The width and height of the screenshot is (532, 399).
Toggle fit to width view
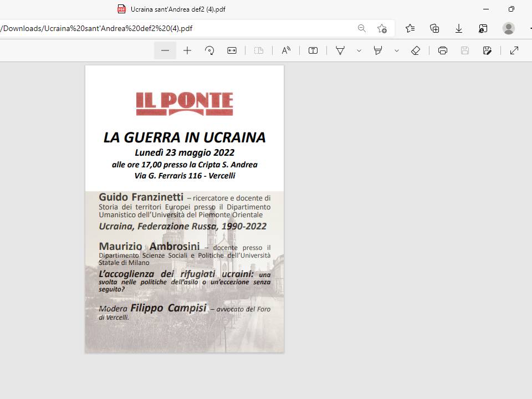[x=232, y=50]
